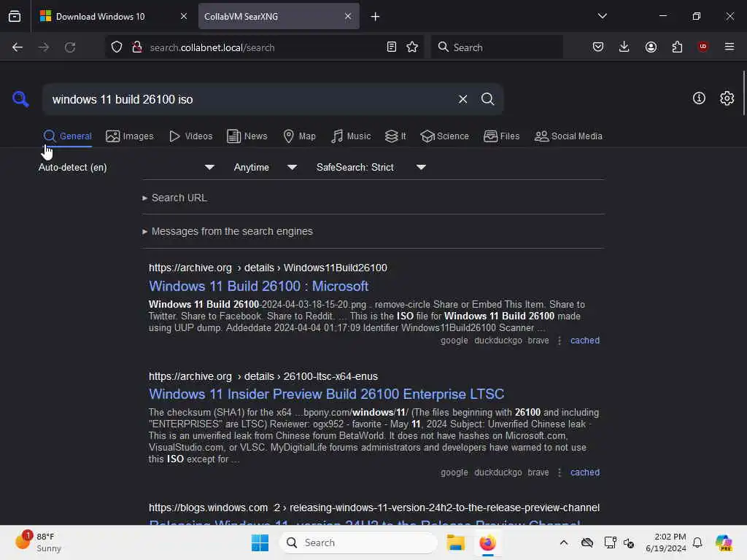Click SearXNG logo magnifier icon
Viewport: 747px width, 560px height.
(20, 99)
